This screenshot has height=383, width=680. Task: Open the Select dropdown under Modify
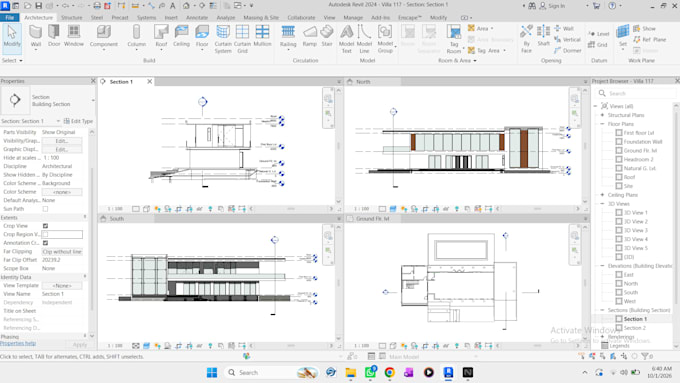pos(12,60)
